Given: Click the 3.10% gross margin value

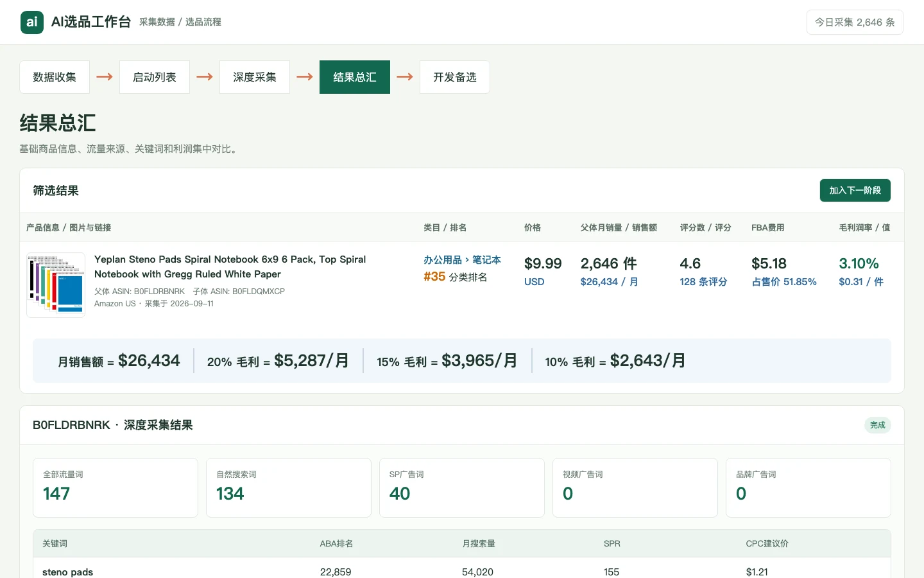Looking at the screenshot, I should click(x=859, y=263).
